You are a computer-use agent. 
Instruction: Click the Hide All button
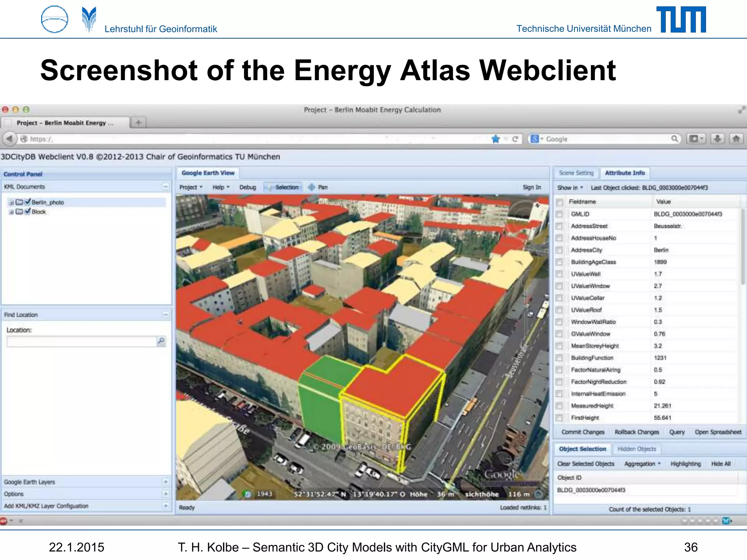tap(721, 464)
